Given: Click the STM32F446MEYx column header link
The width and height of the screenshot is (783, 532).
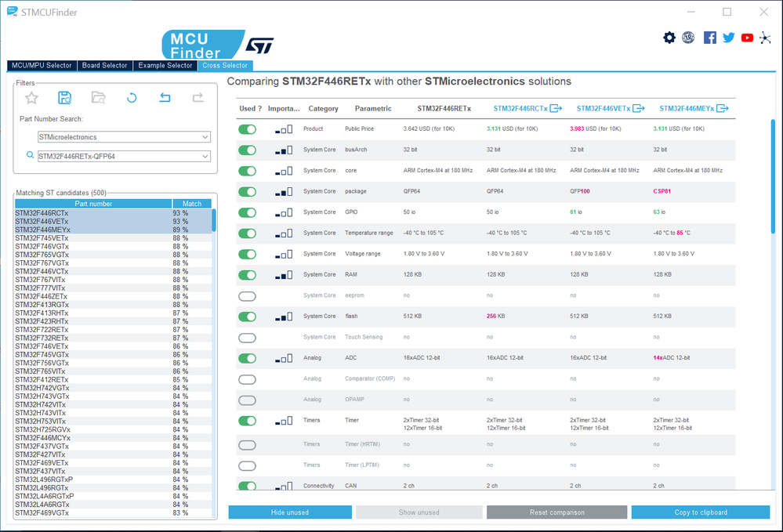Looking at the screenshot, I should coord(687,108).
